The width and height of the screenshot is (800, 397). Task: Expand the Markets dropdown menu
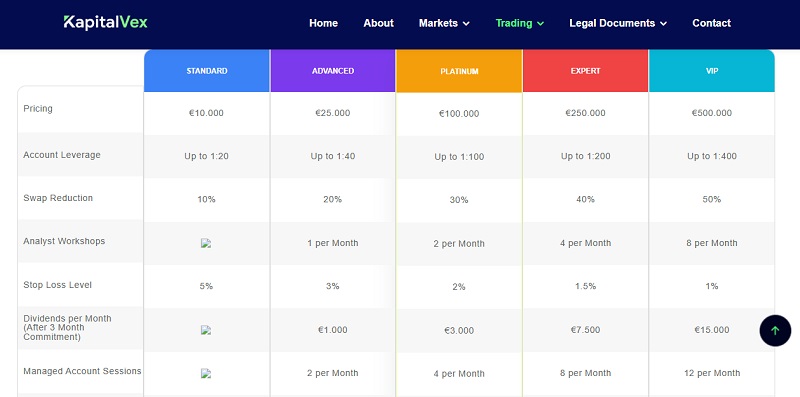tap(444, 23)
